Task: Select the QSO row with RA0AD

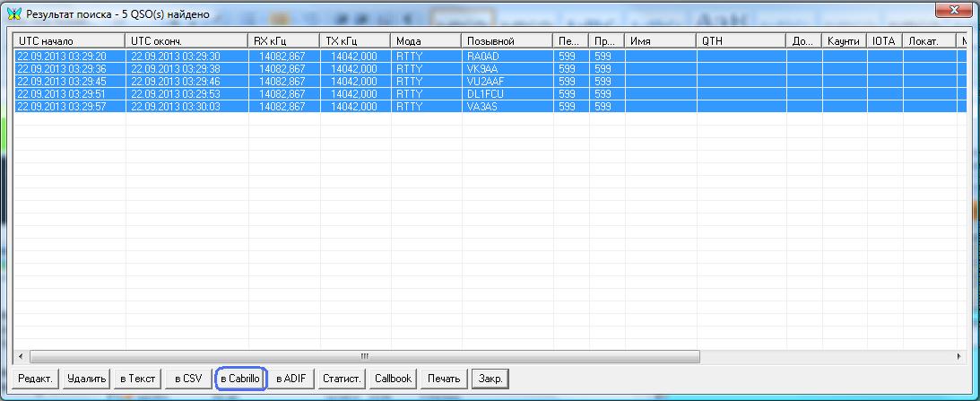Action: [x=481, y=56]
